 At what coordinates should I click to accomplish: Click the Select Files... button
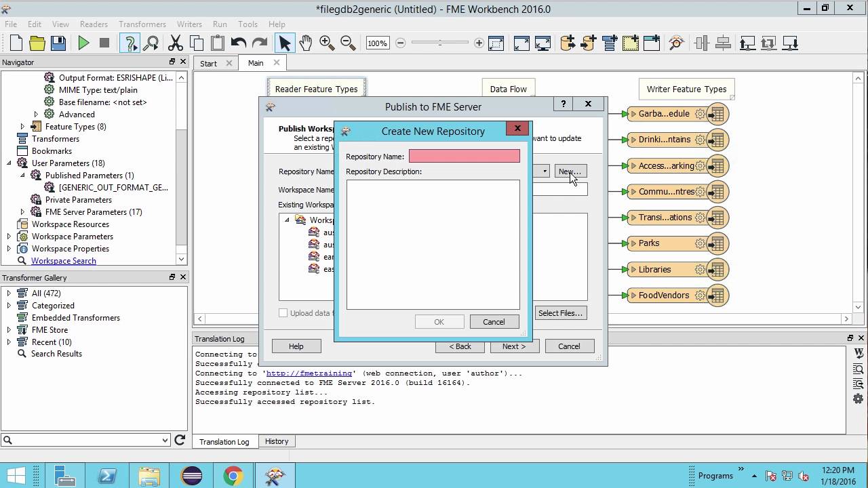[560, 313]
